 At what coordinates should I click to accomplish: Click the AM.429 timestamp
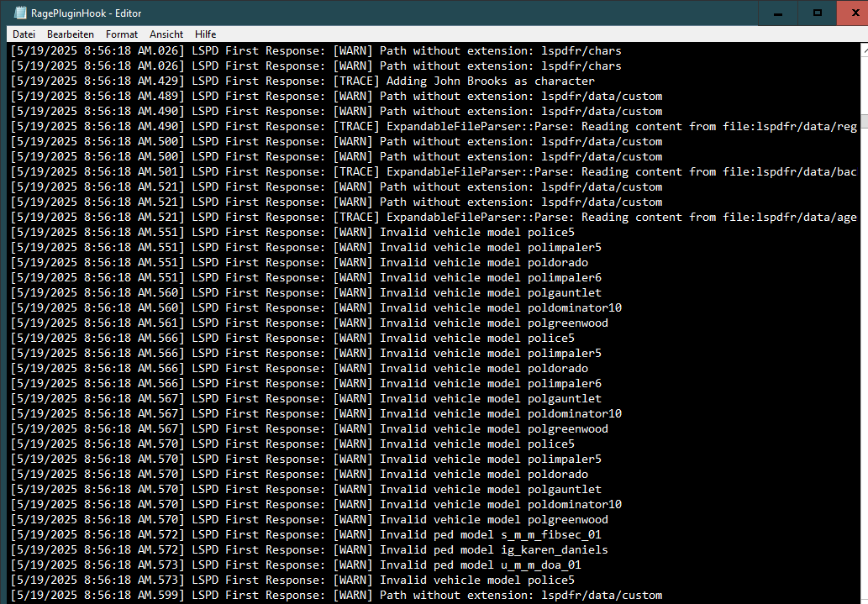tap(97, 81)
